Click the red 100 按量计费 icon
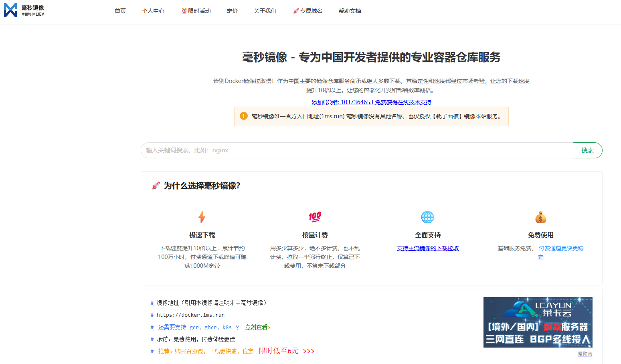The image size is (621, 364). point(315,217)
